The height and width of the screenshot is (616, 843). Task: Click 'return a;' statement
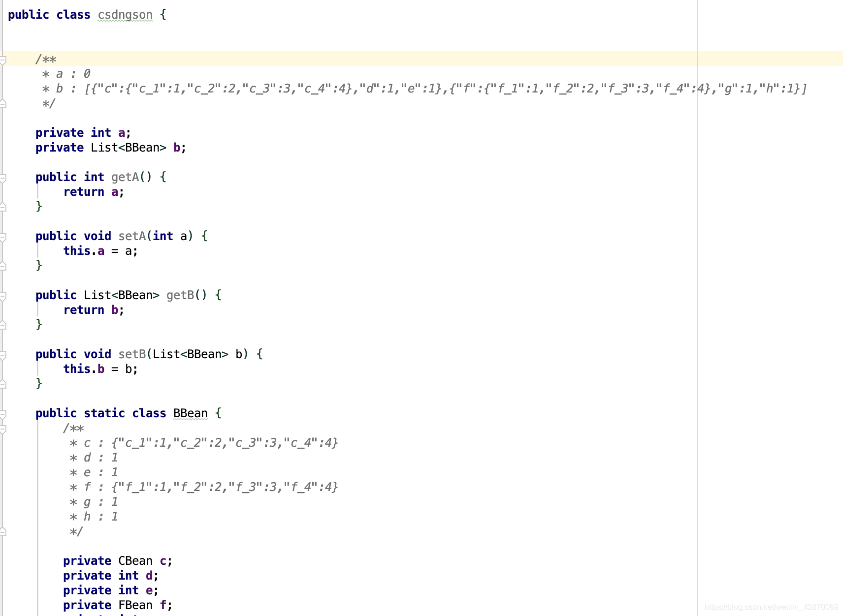point(94,192)
